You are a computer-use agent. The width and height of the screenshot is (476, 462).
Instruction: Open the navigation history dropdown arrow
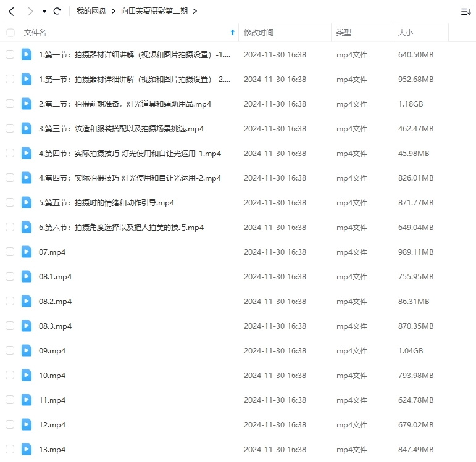click(44, 12)
